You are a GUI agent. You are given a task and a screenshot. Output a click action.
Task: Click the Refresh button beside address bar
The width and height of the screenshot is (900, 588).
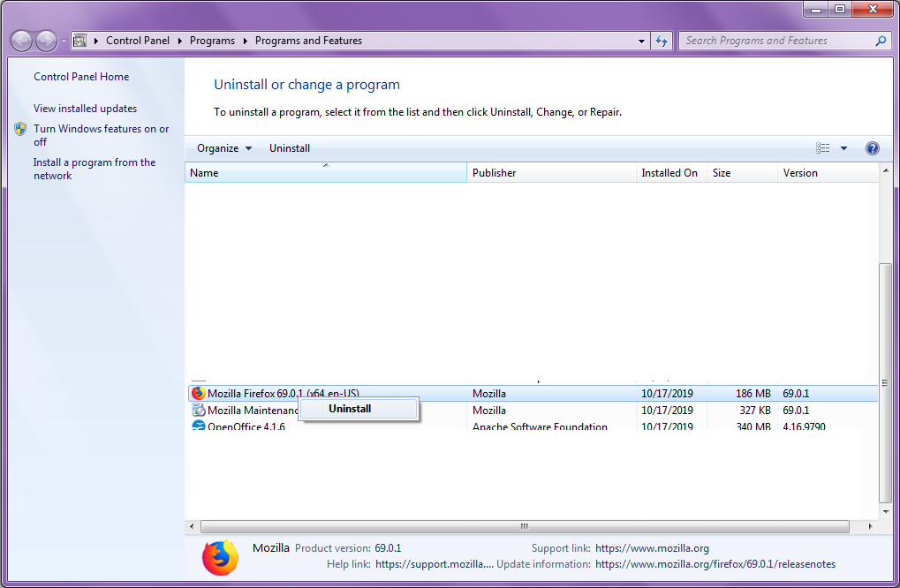662,41
